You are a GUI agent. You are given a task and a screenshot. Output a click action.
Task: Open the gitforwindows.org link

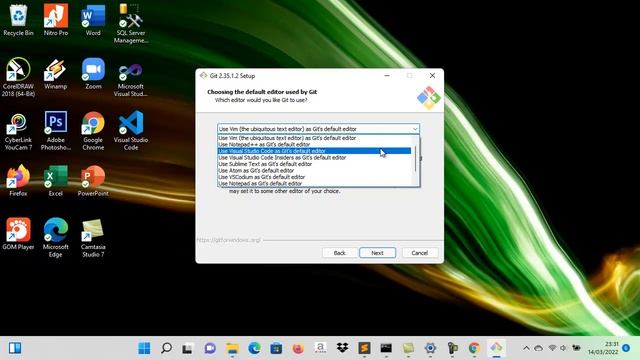point(229,240)
